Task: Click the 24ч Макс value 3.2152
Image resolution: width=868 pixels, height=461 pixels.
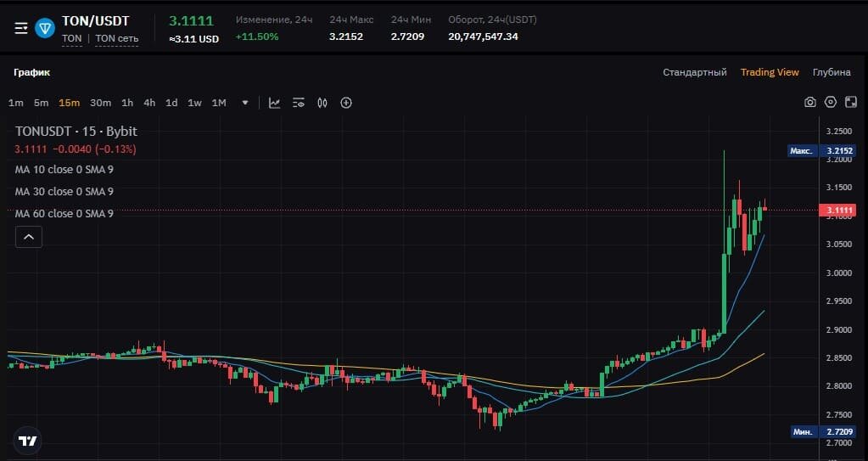Action: click(346, 37)
